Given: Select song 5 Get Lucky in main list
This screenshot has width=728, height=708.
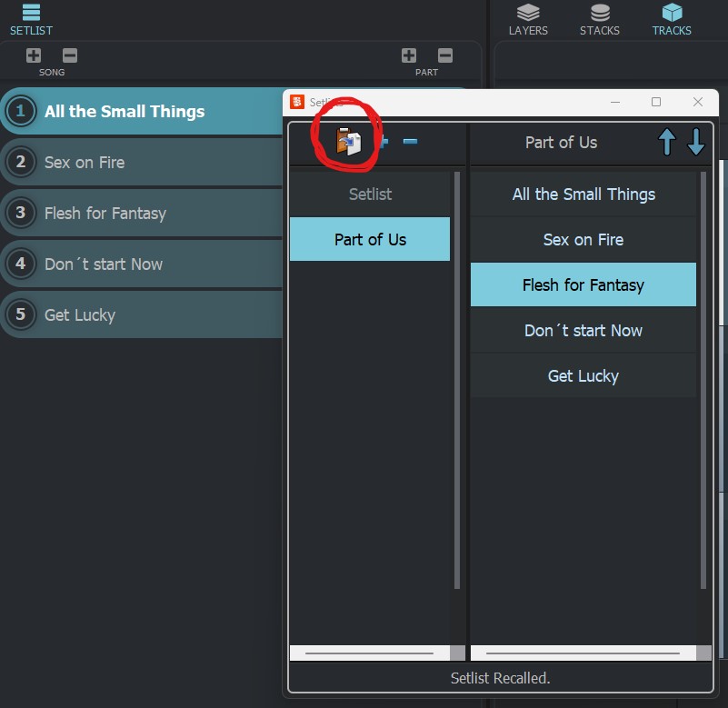Looking at the screenshot, I should [x=142, y=314].
